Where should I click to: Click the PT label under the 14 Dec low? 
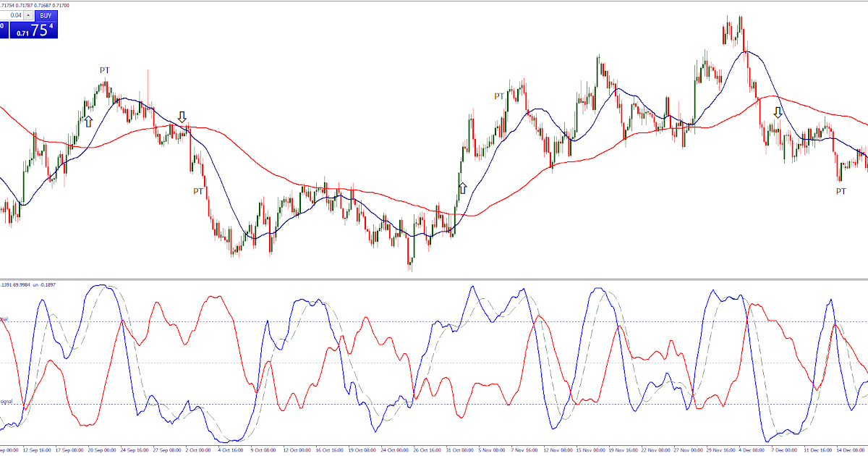(x=841, y=191)
